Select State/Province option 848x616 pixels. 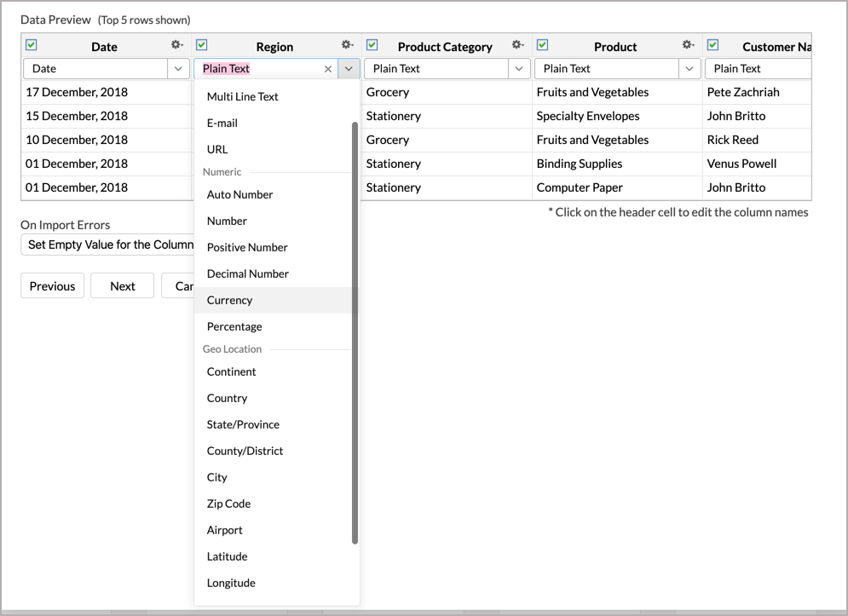(x=273, y=424)
